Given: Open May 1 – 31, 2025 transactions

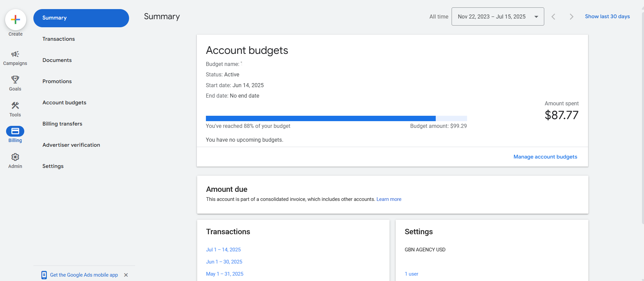Looking at the screenshot, I should click(225, 274).
